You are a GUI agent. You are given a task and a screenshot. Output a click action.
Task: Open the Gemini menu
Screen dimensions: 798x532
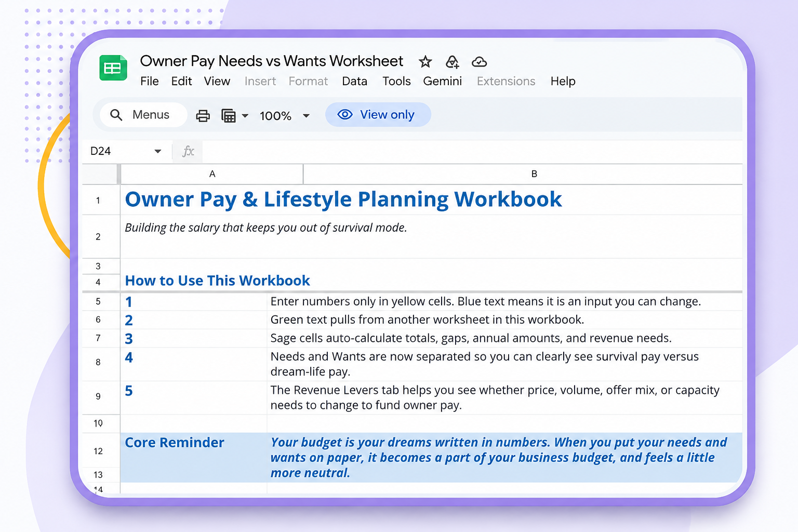tap(443, 82)
